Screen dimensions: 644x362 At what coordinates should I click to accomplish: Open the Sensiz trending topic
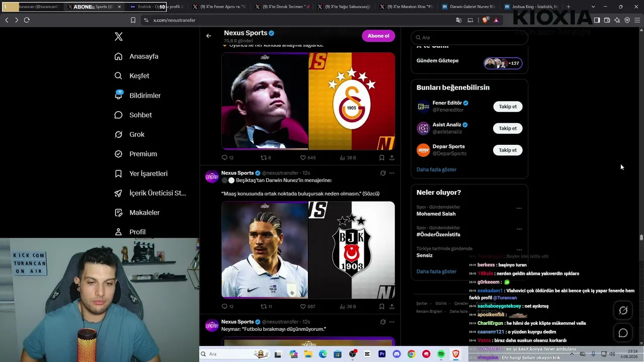tap(425, 255)
